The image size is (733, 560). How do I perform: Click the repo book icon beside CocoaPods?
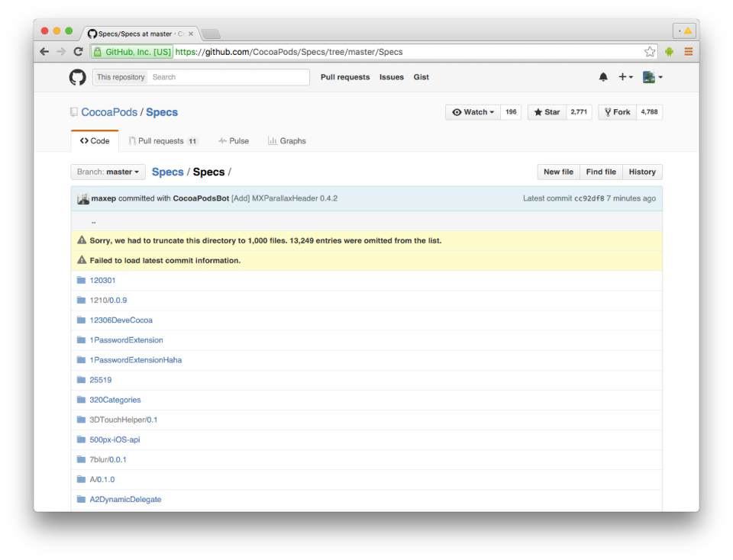coord(73,111)
